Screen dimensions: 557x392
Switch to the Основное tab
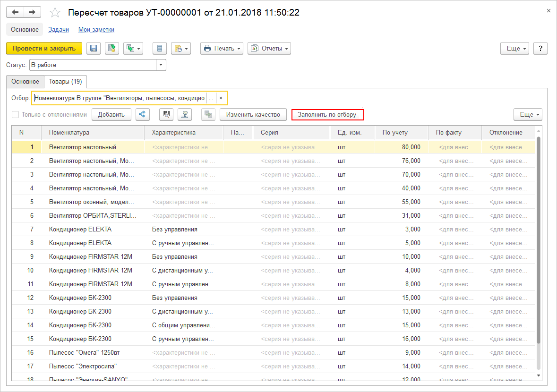[25, 81]
